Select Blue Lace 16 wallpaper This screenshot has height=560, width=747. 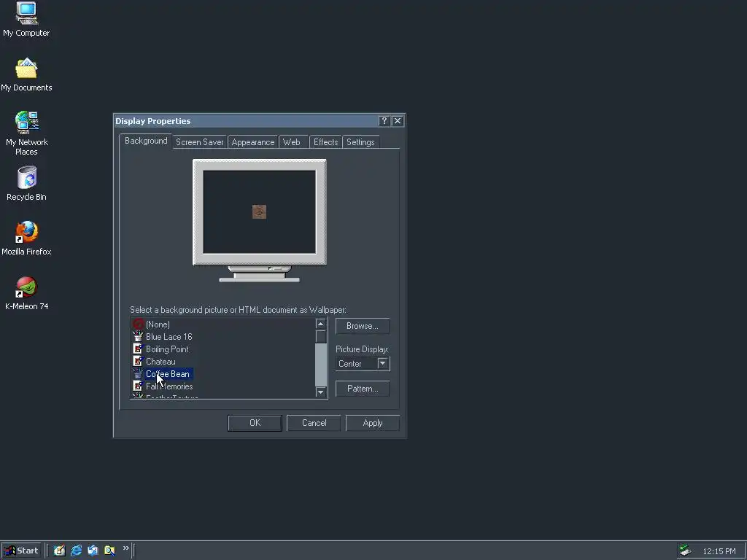pos(169,337)
